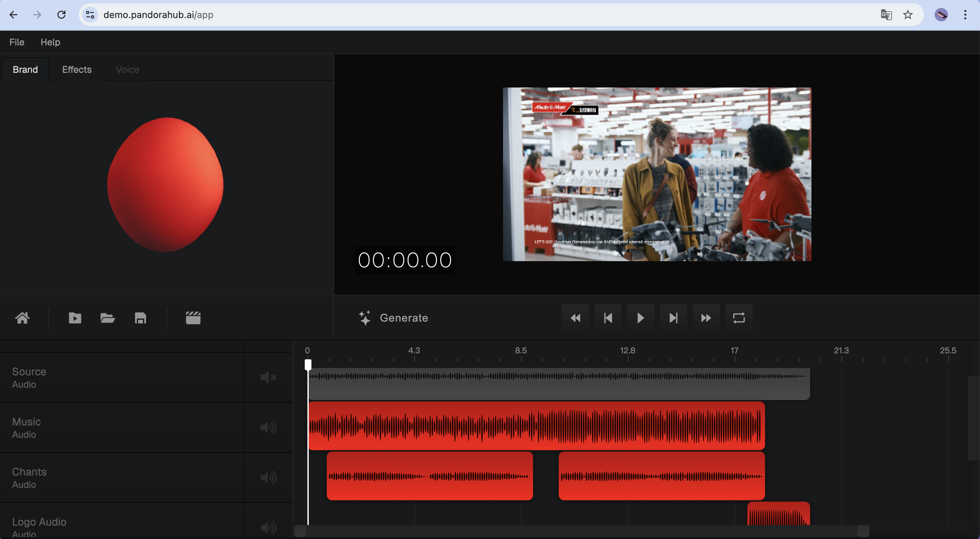The width and height of the screenshot is (980, 539).
Task: Start playback with the play button
Action: 640,318
